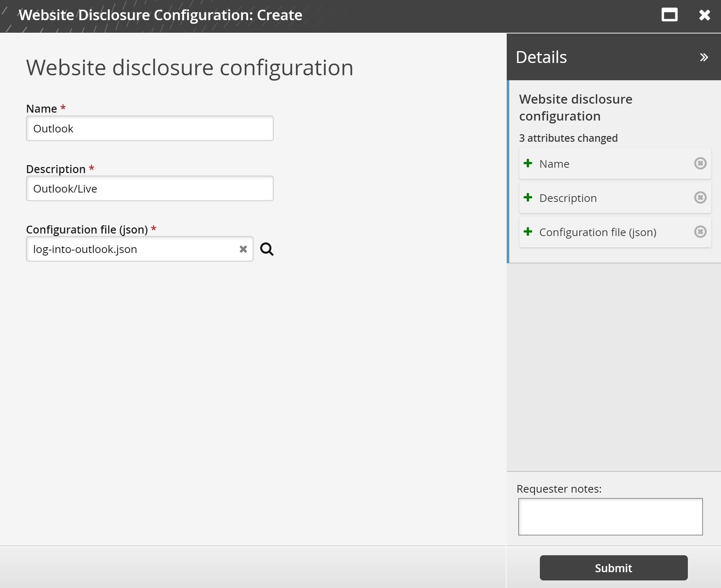The image size is (721, 588).
Task: Pop out the dialog into a new window
Action: click(x=669, y=15)
